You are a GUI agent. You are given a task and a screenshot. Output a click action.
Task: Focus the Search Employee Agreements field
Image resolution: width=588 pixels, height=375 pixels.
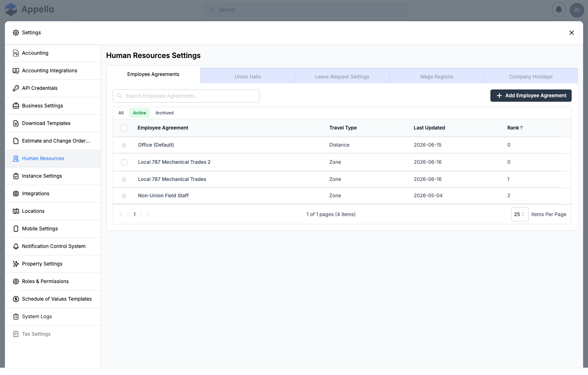[186, 96]
